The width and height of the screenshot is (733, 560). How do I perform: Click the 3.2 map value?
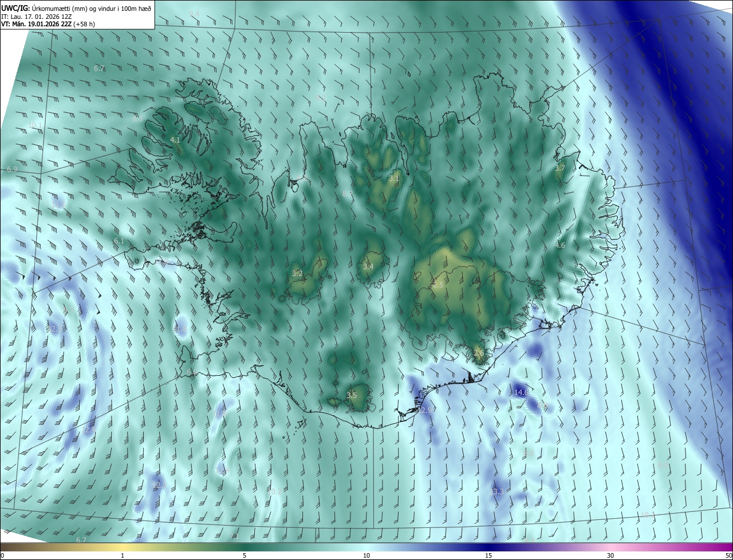click(x=297, y=274)
